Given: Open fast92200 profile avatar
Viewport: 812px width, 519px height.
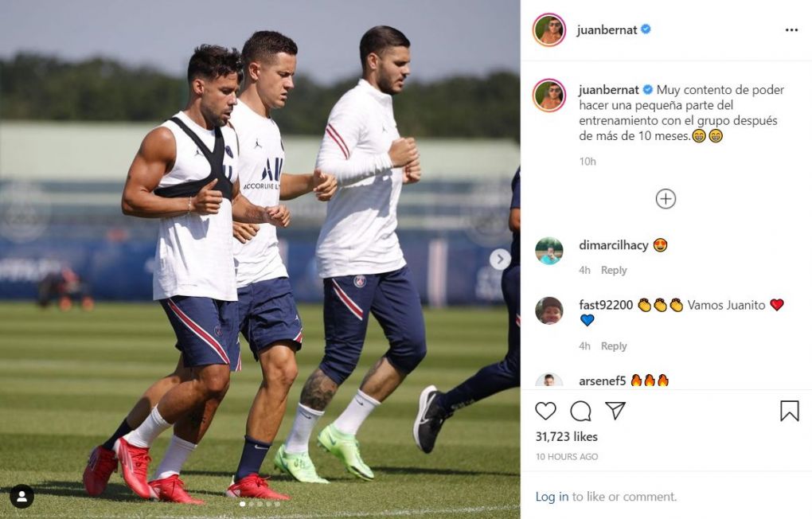Looking at the screenshot, I should [549, 310].
